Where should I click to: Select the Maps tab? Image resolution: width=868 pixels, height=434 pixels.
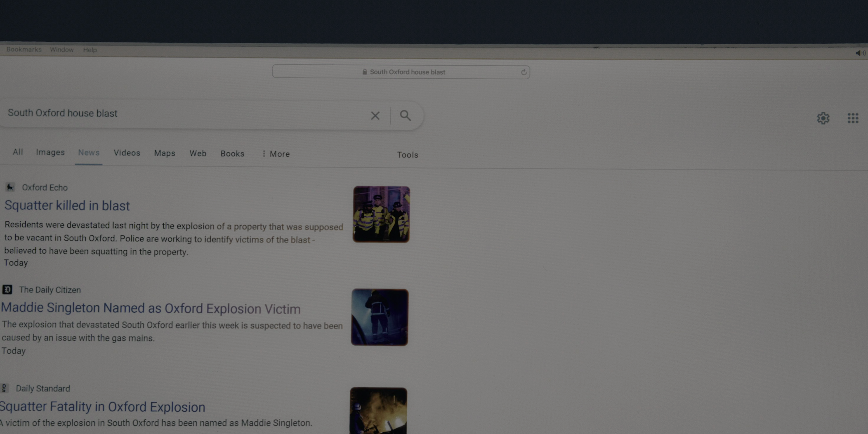pos(164,153)
